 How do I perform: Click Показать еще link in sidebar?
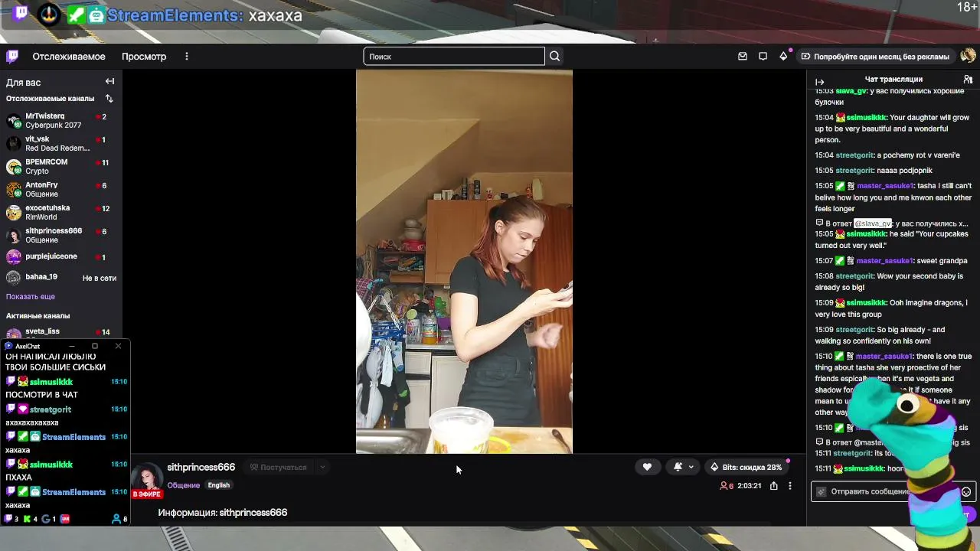point(31,296)
